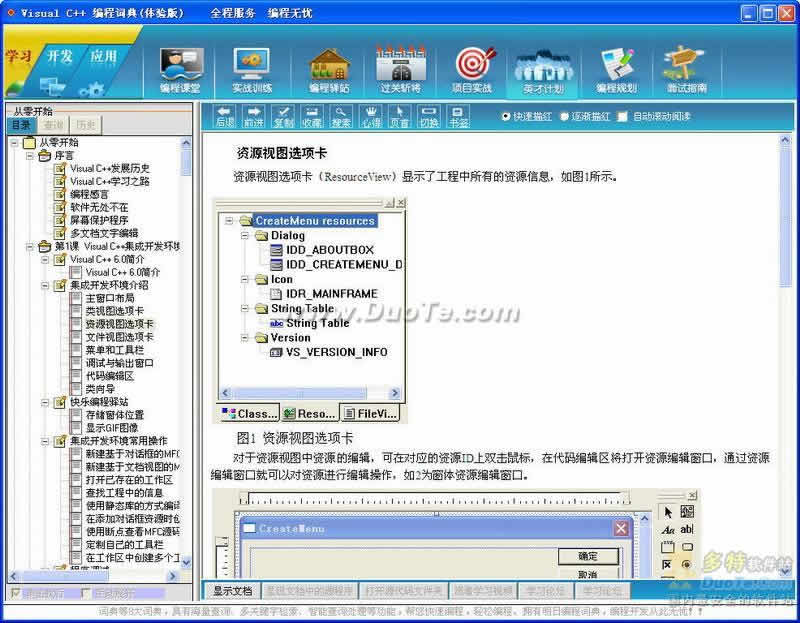
Task: Click the document pane vertical scrollbar thumb
Action: 785,216
